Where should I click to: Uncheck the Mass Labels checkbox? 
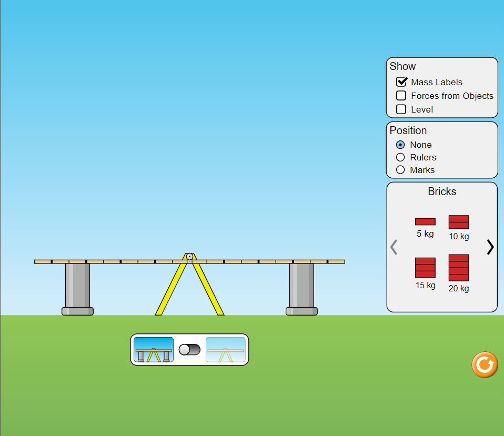pyautogui.click(x=401, y=82)
